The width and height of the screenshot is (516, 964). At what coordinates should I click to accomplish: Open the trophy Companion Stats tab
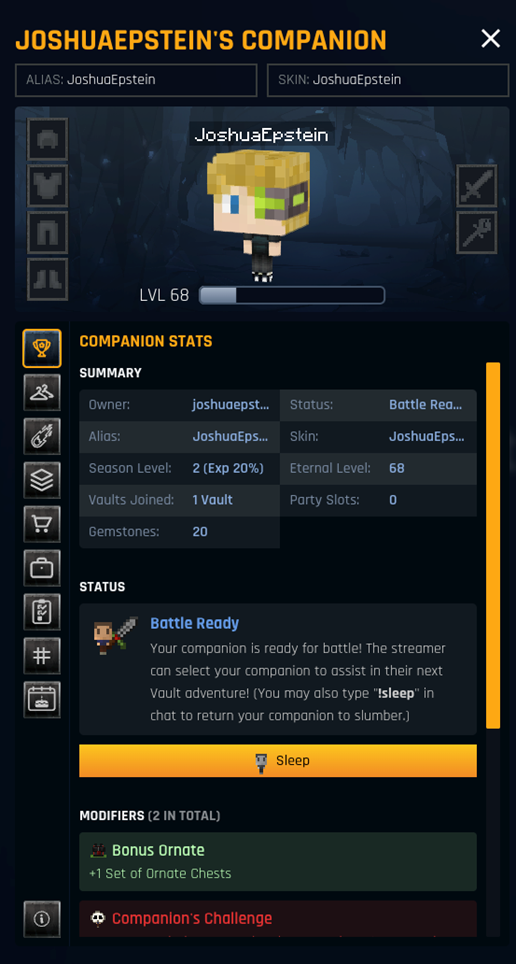tap(42, 349)
